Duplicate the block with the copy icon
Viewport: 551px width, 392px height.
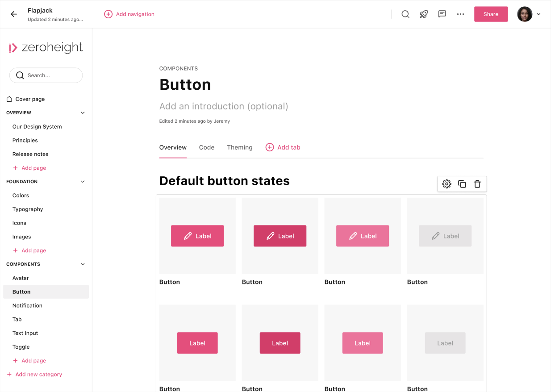462,184
